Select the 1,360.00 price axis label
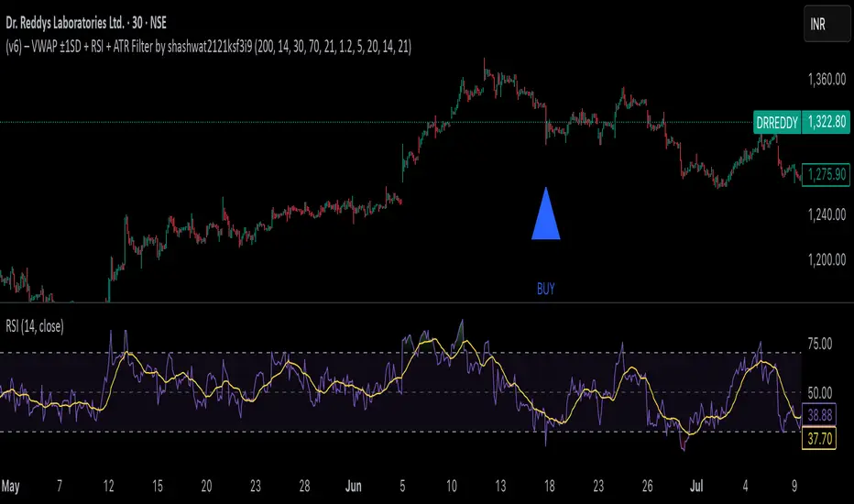Image resolution: width=854 pixels, height=504 pixels. tap(827, 80)
